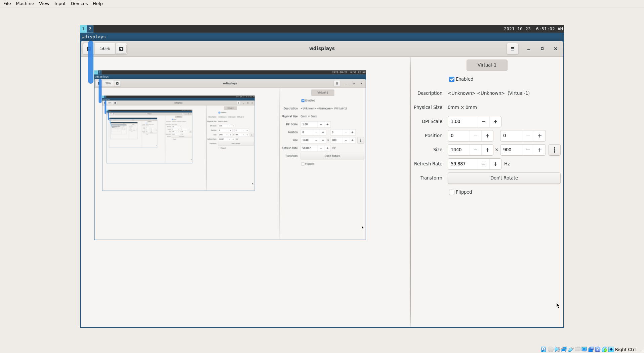Open the File menu
The image size is (644, 353).
click(x=7, y=4)
